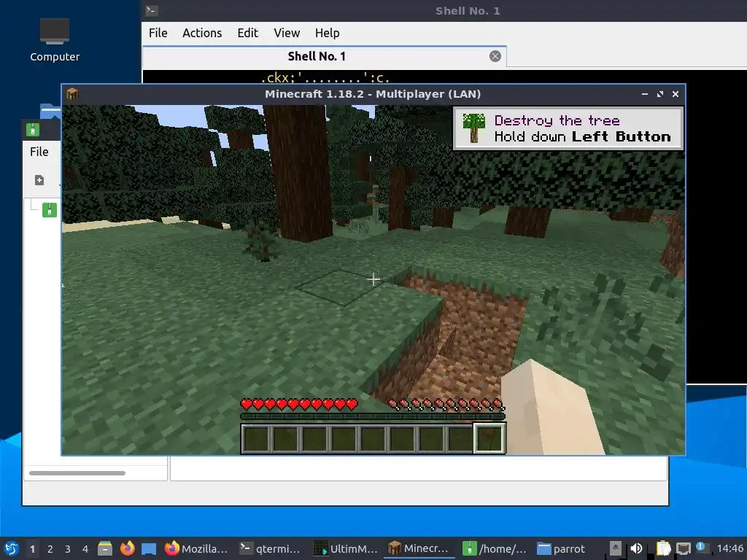Click the small sapling bush near tree

tap(260, 241)
